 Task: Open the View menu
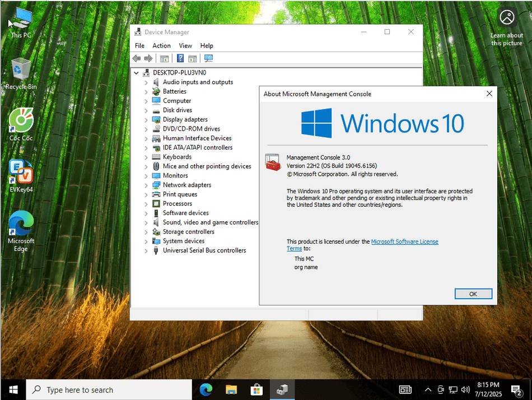pyautogui.click(x=185, y=45)
